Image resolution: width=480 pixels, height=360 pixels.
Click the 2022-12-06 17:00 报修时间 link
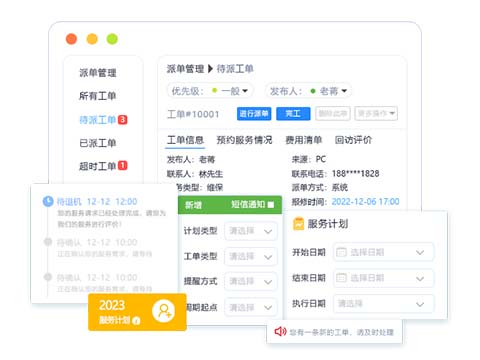[x=365, y=201]
